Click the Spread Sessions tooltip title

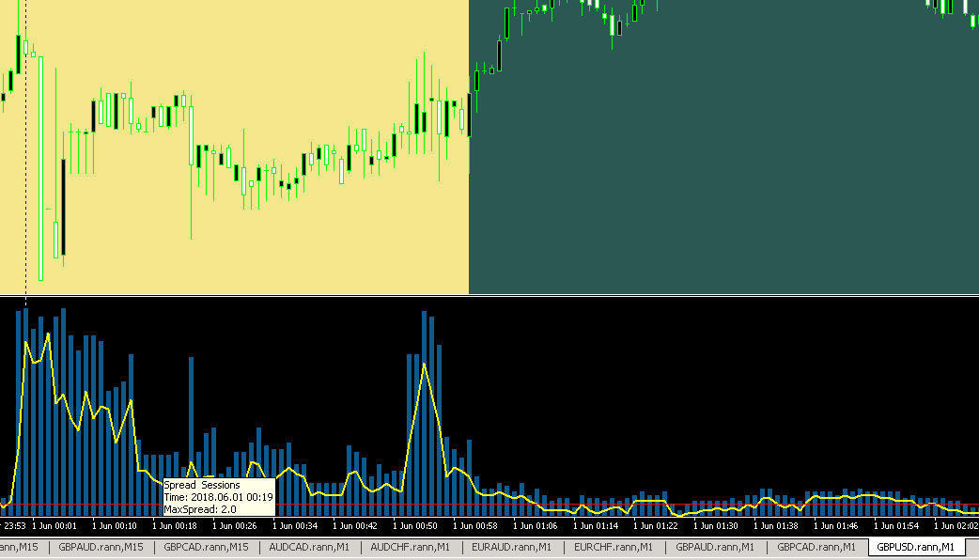202,485
